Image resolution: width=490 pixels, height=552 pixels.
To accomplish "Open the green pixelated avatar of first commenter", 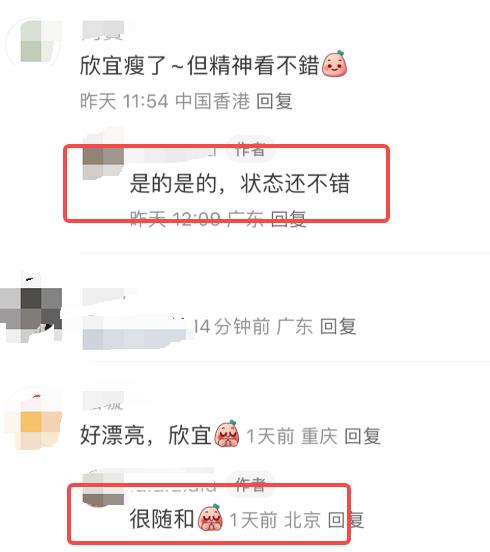I will coord(35,42).
